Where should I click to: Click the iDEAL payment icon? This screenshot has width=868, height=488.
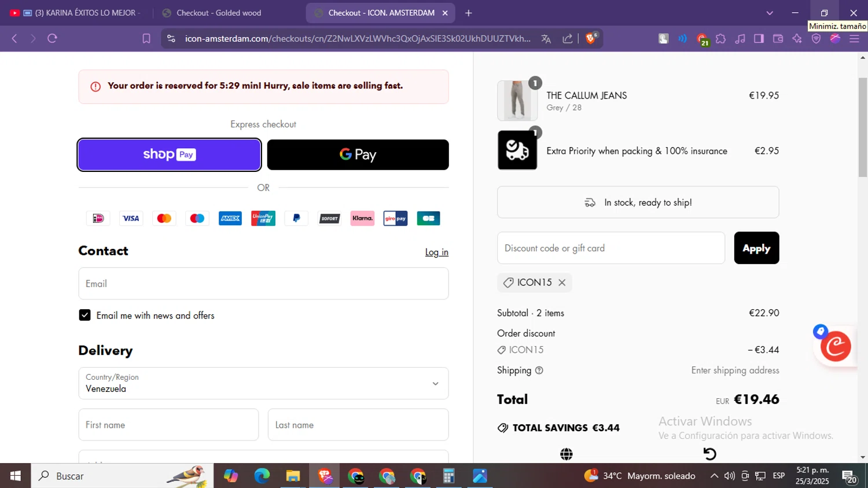[98, 218]
